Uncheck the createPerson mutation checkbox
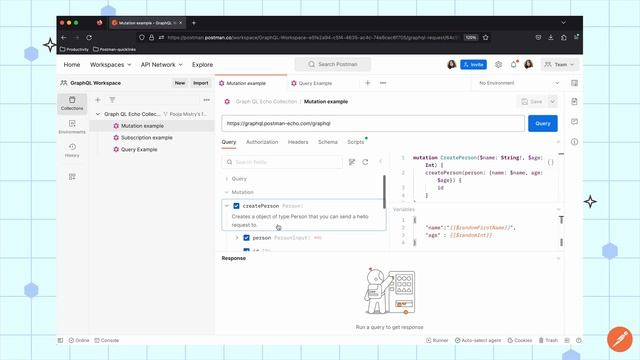 (236, 206)
